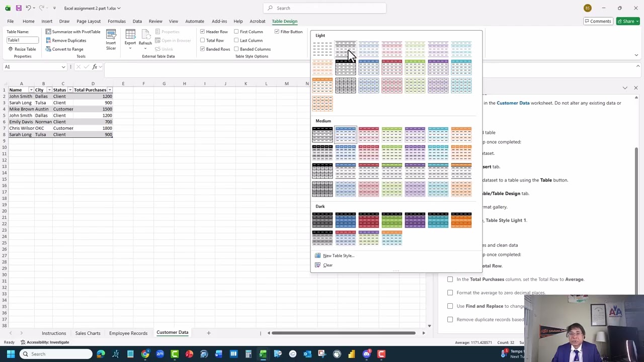Enable the Total Row checkbox
This screenshot has width=644, height=362.
[x=202, y=40]
